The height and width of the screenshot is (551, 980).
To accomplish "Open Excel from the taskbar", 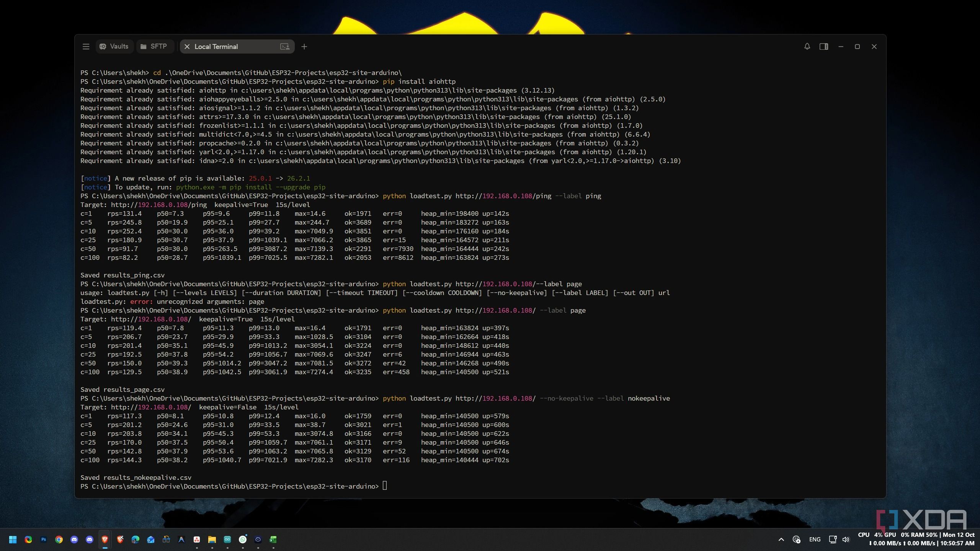I will 273,540.
